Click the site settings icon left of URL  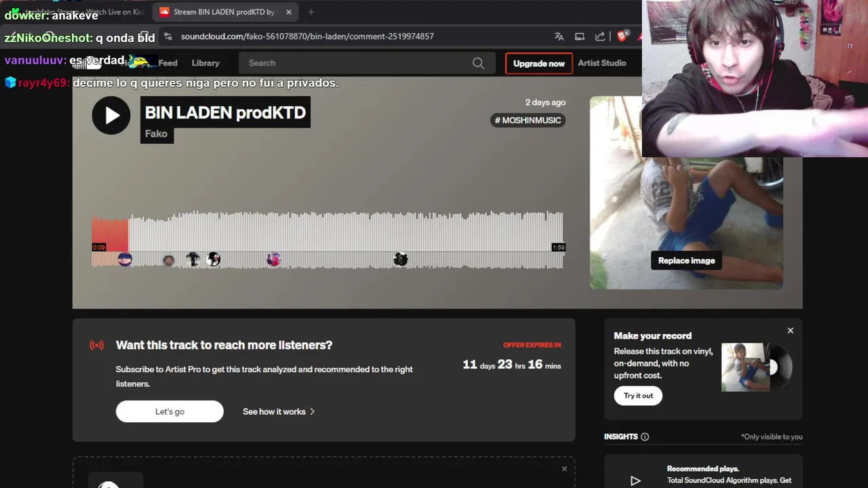pos(167,37)
